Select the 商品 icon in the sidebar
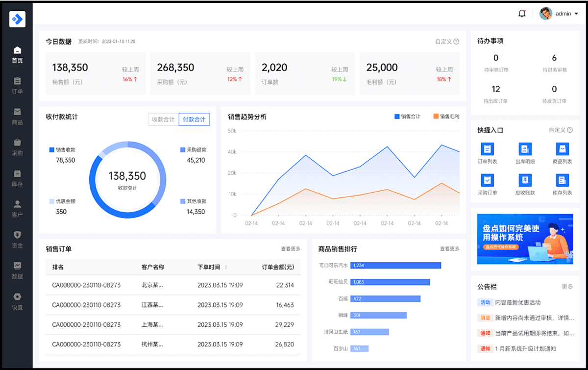 click(x=17, y=116)
